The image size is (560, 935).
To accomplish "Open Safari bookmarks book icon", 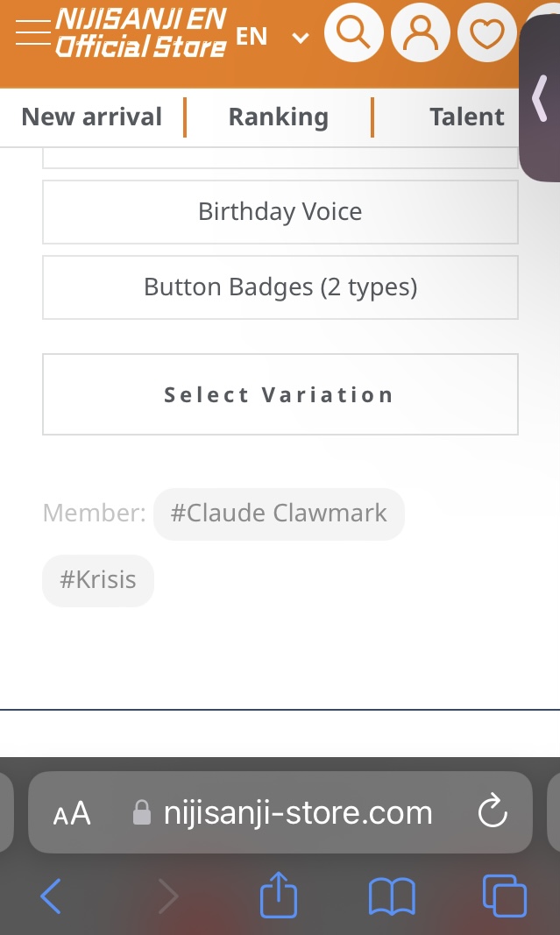I will [392, 896].
